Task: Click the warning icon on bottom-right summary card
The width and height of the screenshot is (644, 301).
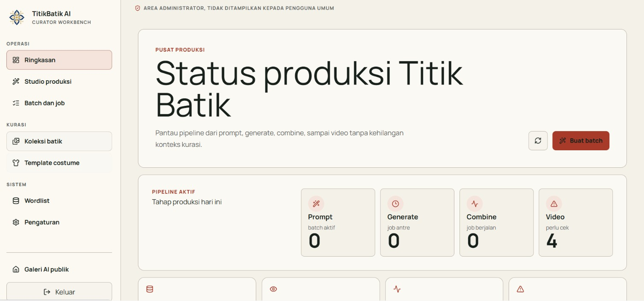Action: [520, 289]
